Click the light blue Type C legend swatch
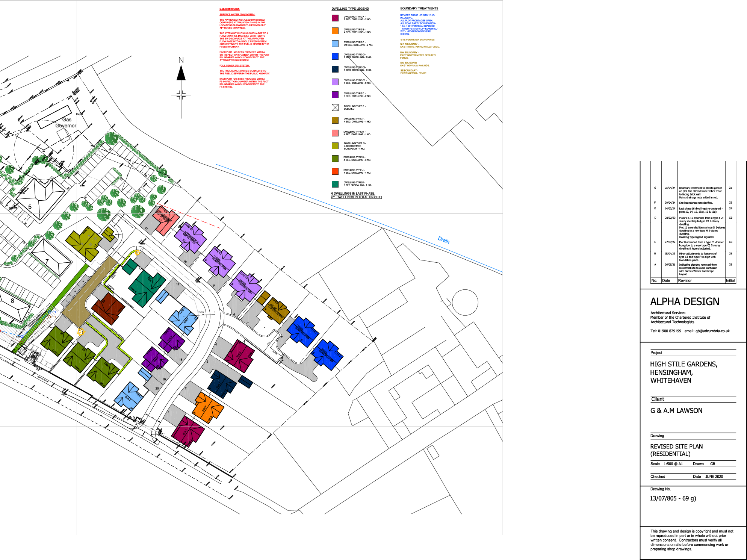 coord(335,44)
